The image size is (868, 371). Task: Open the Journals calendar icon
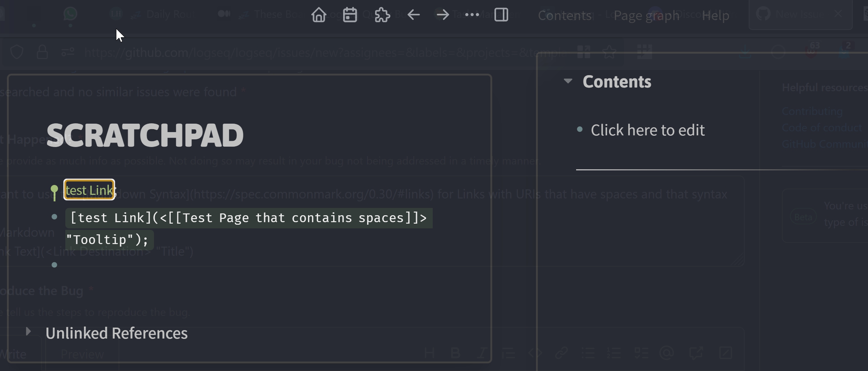[350, 15]
